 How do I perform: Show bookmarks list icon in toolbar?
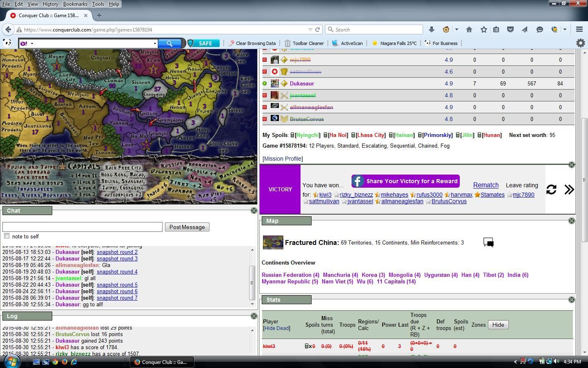[x=496, y=29]
